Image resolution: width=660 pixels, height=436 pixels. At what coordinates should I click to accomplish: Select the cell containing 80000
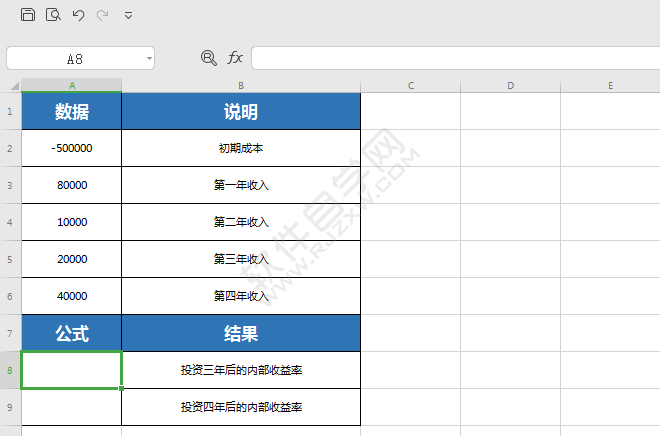(x=72, y=185)
